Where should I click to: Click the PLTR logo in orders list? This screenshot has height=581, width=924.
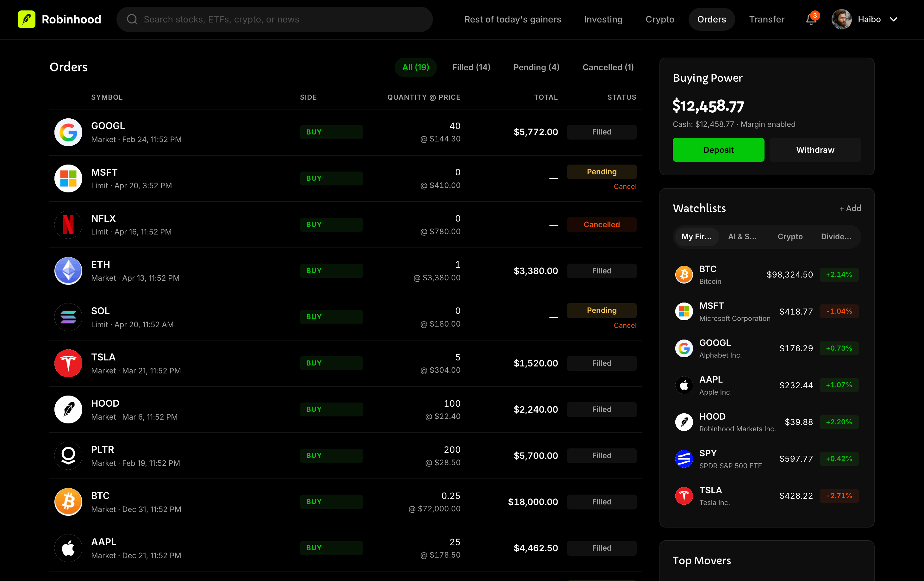pos(68,455)
